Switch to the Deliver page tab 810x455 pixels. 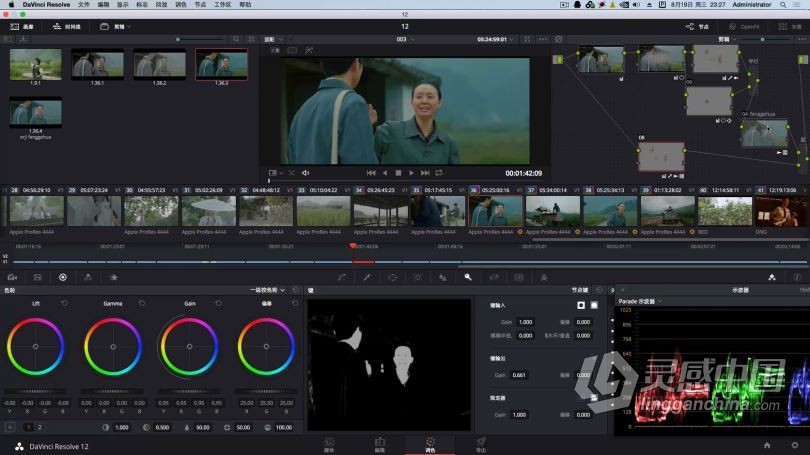[x=481, y=445]
